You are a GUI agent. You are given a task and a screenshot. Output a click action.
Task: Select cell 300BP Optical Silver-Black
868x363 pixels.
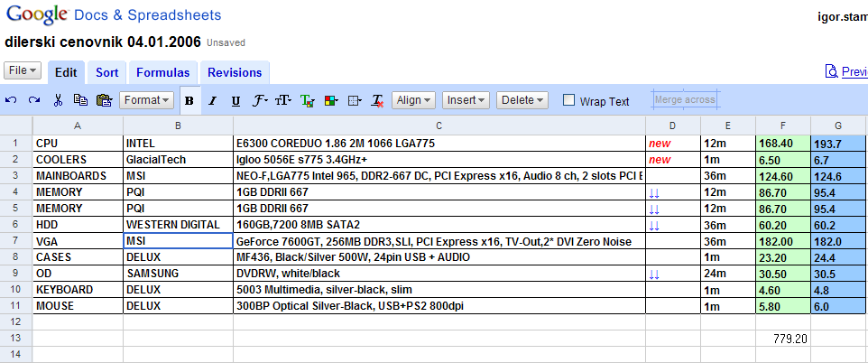[439, 305]
